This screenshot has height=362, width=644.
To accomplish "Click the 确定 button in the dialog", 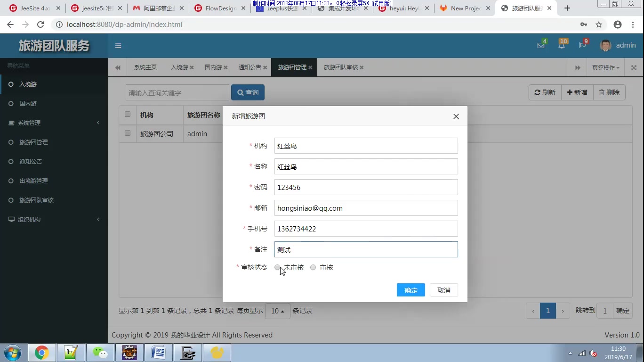I will pyautogui.click(x=410, y=290).
